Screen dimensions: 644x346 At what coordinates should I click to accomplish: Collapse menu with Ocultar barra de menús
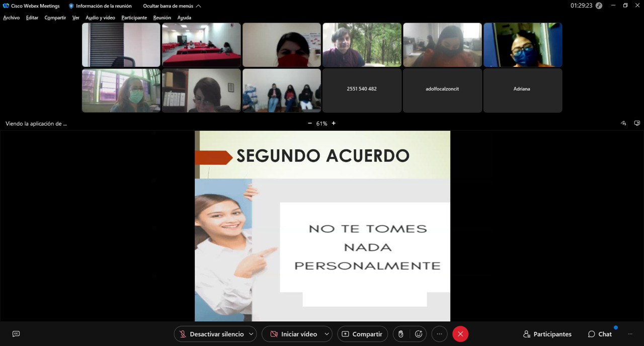(172, 6)
